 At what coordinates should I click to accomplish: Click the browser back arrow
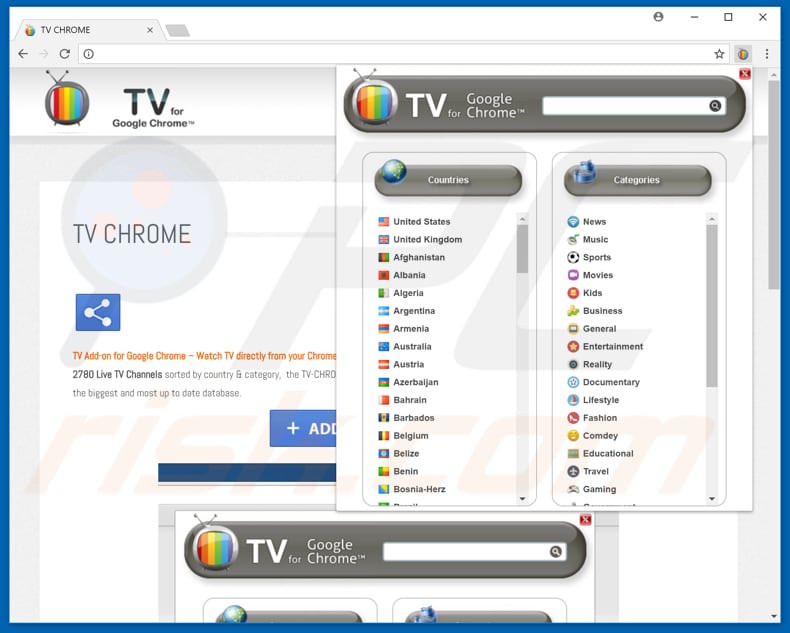23,54
